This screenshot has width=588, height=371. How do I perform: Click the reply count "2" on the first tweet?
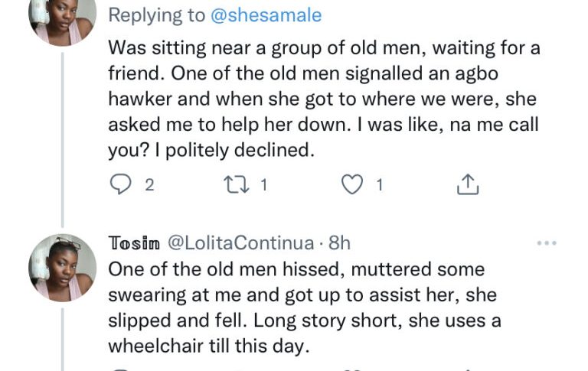(x=149, y=184)
